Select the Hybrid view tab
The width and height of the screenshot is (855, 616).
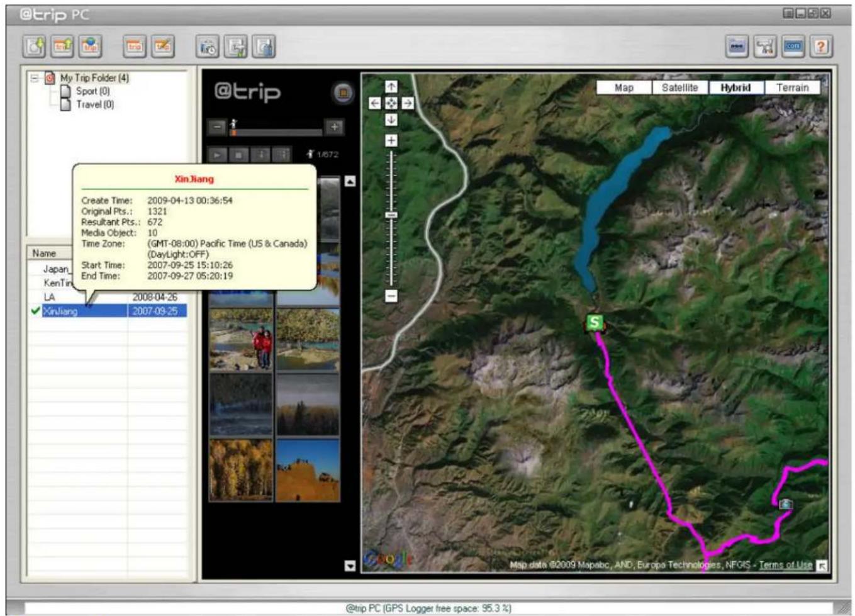(736, 87)
